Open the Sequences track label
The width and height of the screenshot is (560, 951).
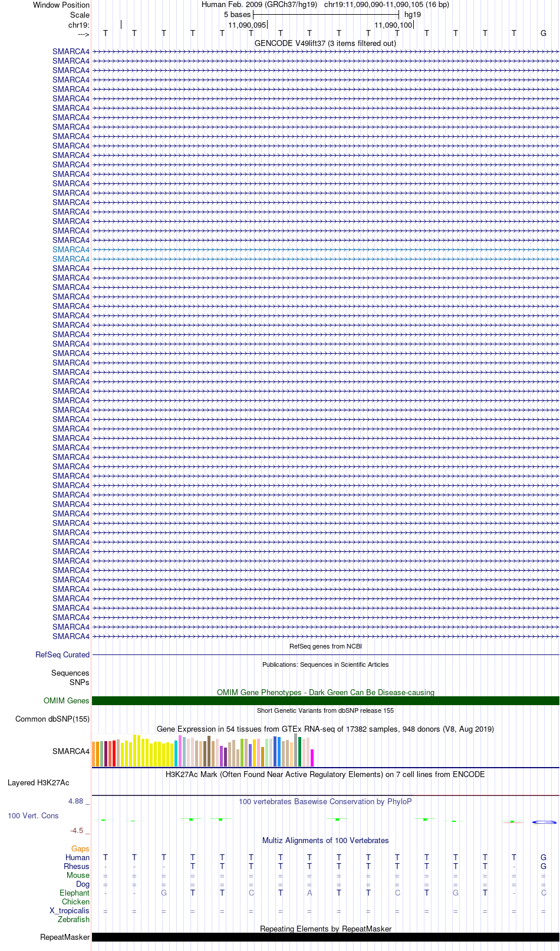coord(70,673)
